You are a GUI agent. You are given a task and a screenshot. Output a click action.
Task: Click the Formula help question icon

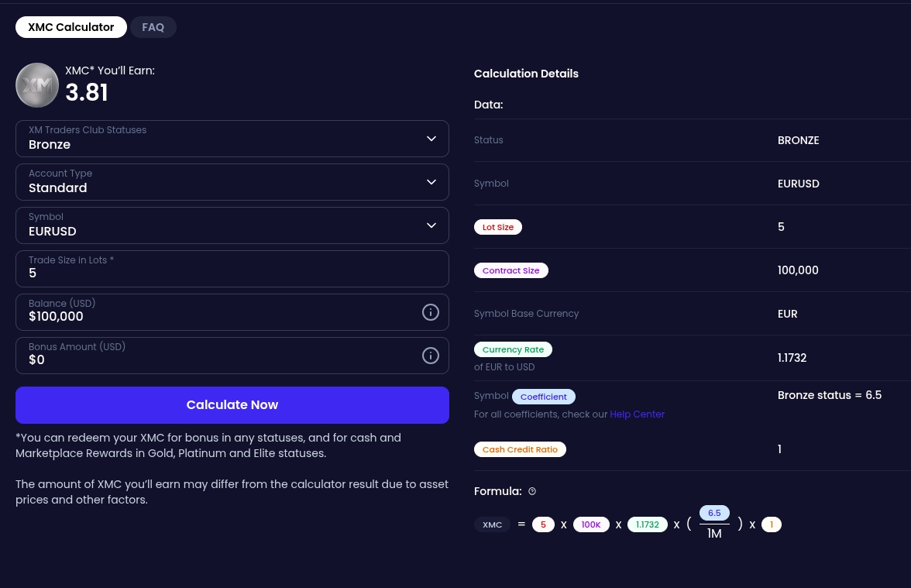pos(532,491)
